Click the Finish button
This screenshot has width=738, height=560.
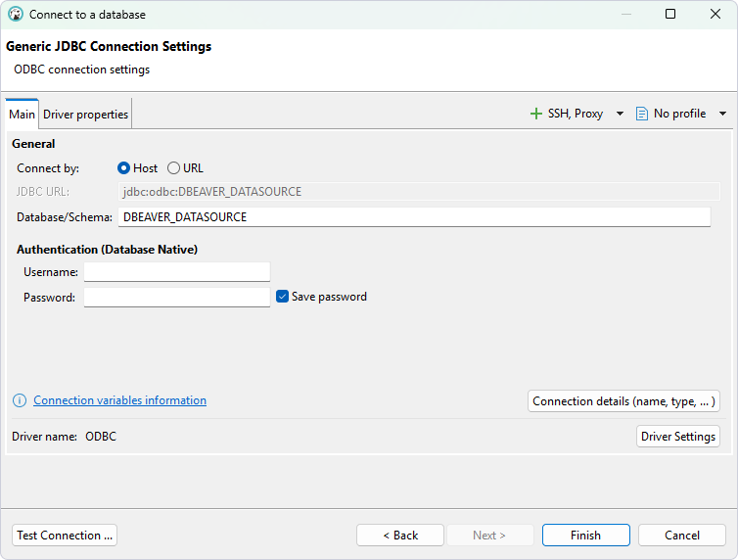coord(586,536)
